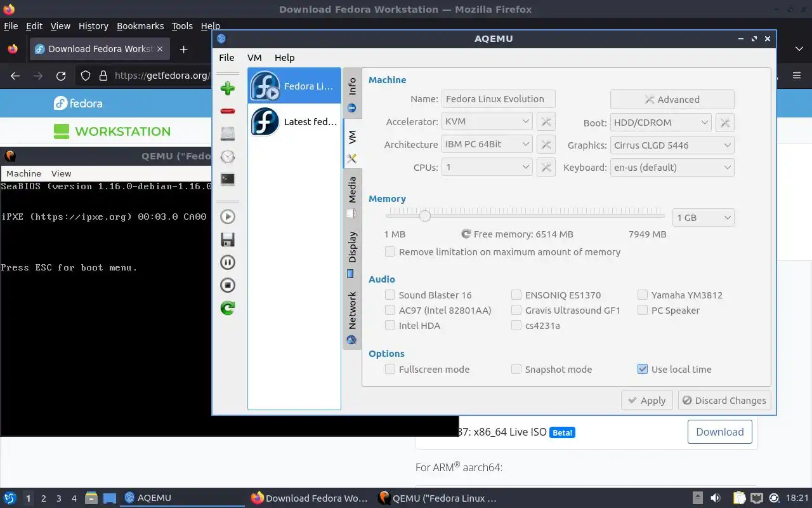Adjust the Memory slider handle
This screenshot has height=508, width=812.
tap(425, 216)
